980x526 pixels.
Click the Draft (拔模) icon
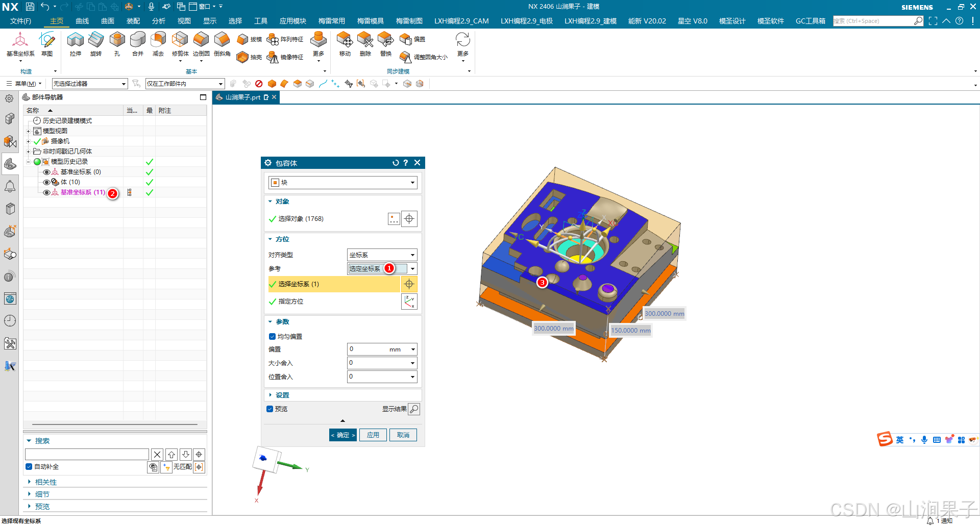tap(242, 39)
